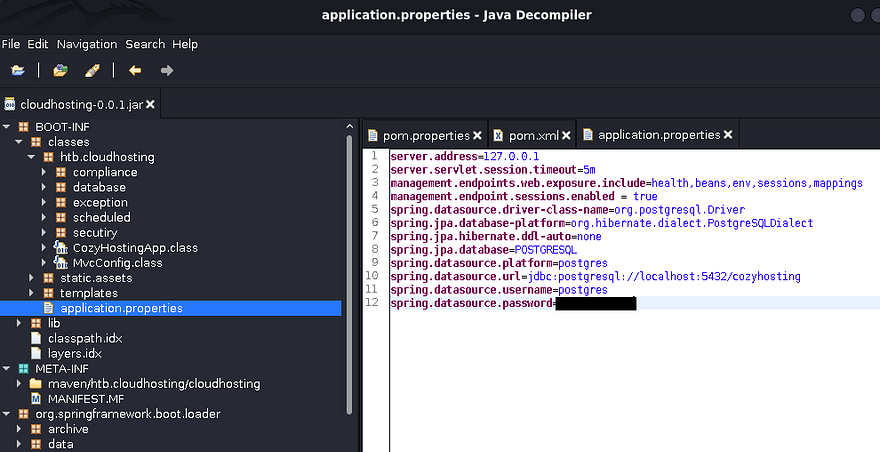Expand the CozyHostingApp.class node
Viewport: 880px width, 452px height.
pos(44,247)
